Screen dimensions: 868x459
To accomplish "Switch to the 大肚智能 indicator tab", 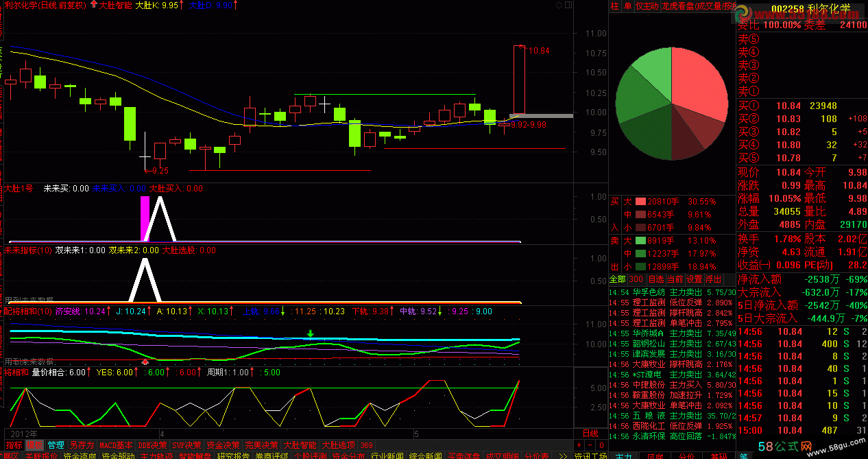I will 300,445.
